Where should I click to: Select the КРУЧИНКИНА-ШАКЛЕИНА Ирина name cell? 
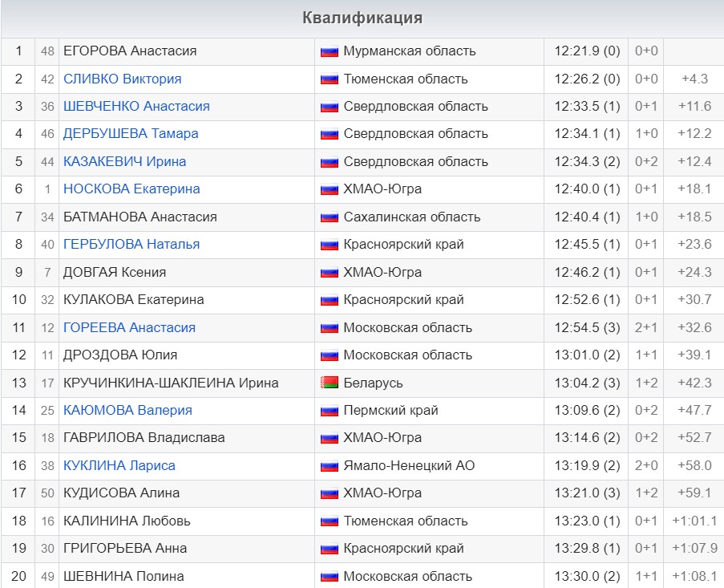[x=171, y=383]
